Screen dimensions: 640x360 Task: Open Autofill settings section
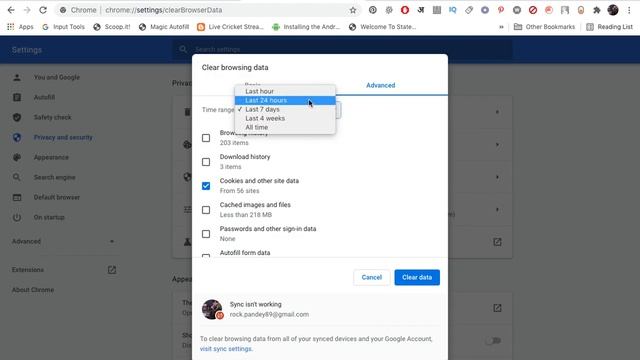44,97
